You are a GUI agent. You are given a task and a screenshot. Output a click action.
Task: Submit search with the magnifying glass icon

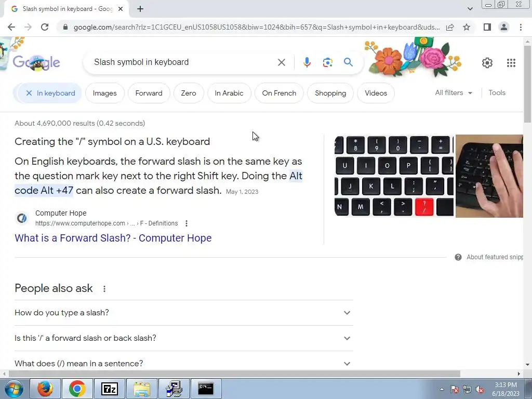[348, 62]
